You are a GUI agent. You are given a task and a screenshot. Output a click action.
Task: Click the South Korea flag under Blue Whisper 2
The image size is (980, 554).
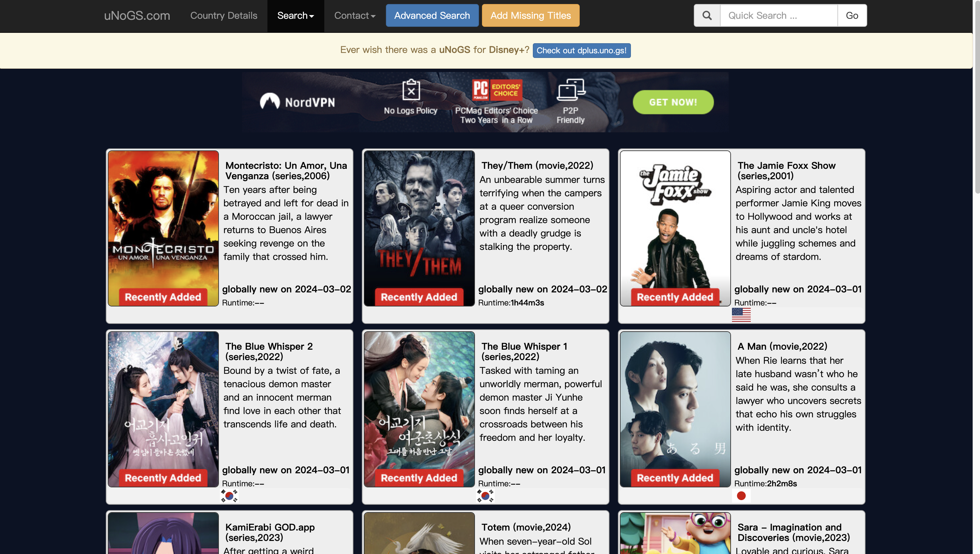[229, 496]
